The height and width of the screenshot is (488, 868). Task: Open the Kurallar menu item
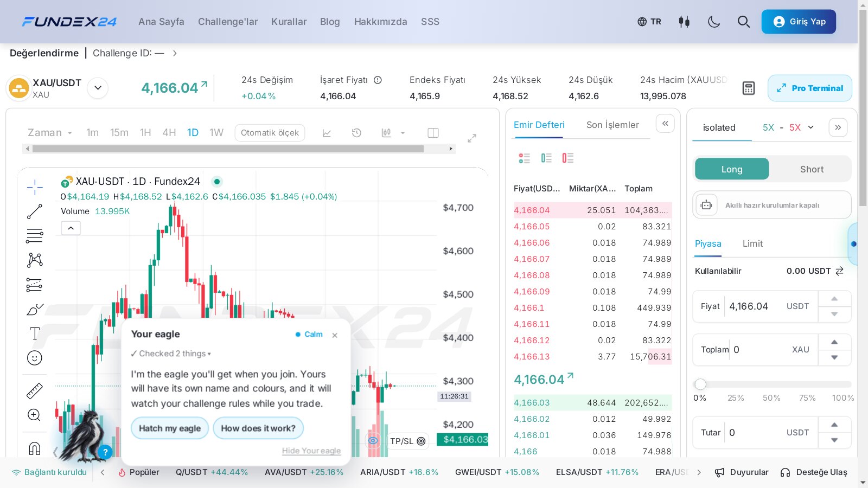[289, 22]
